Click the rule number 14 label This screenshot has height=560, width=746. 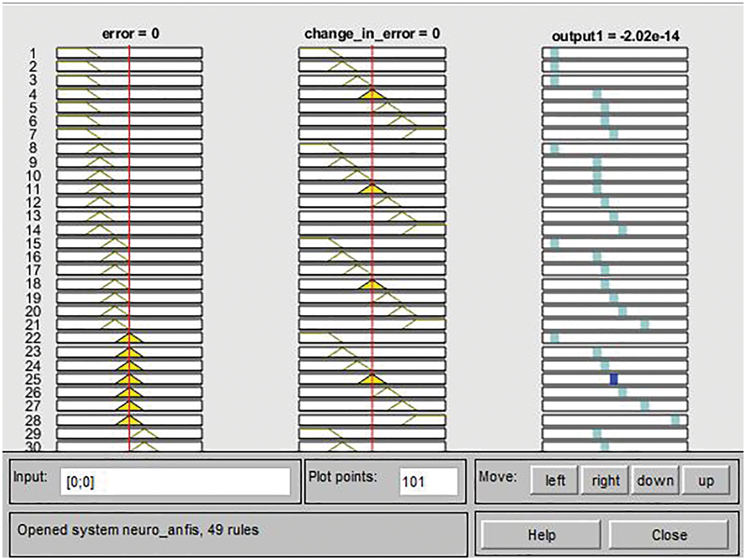[33, 230]
